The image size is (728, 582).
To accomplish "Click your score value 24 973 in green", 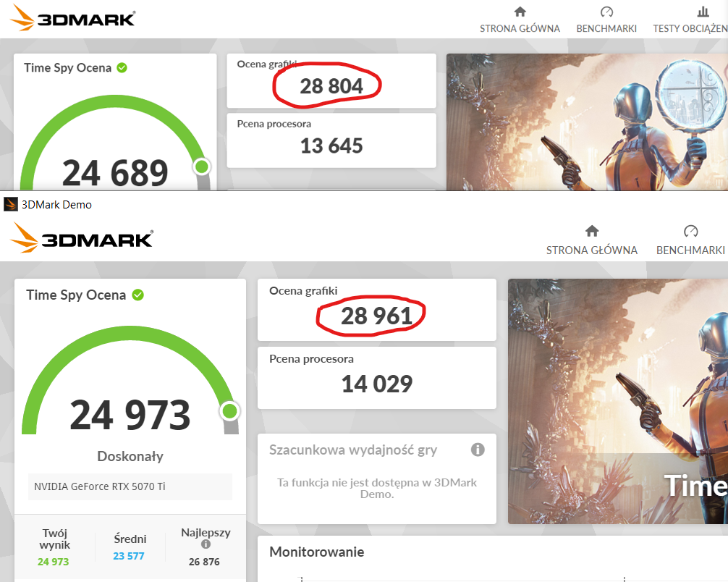I will (x=53, y=562).
